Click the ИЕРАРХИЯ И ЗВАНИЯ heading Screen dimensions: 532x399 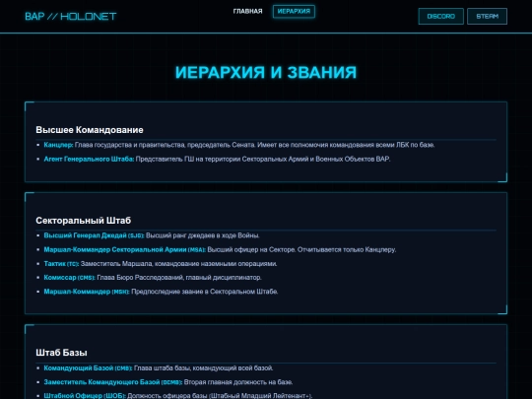point(266,72)
